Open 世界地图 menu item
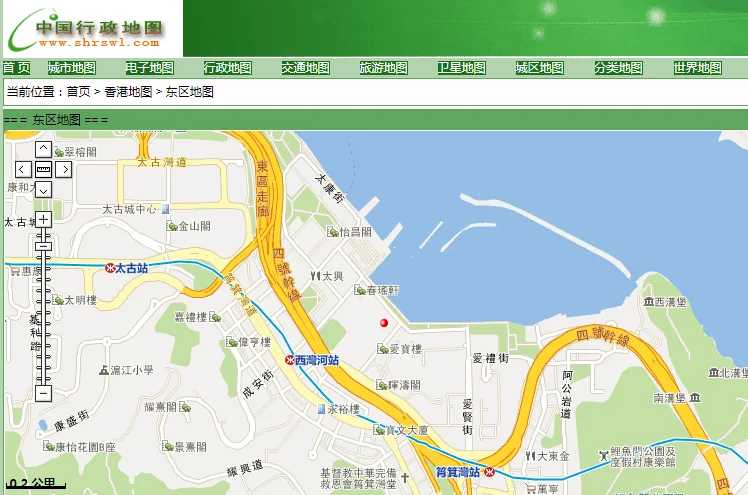This screenshot has width=748, height=495. click(697, 68)
